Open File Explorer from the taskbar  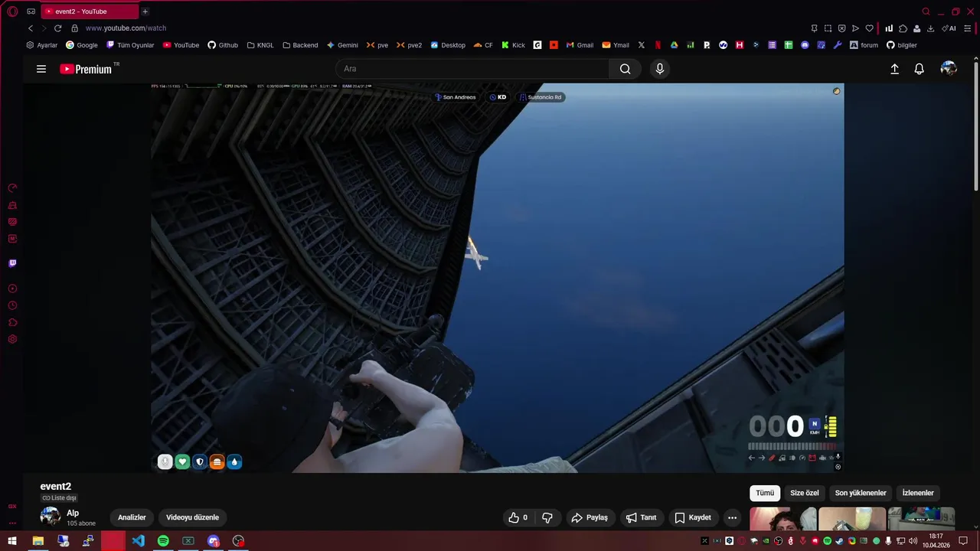(38, 541)
